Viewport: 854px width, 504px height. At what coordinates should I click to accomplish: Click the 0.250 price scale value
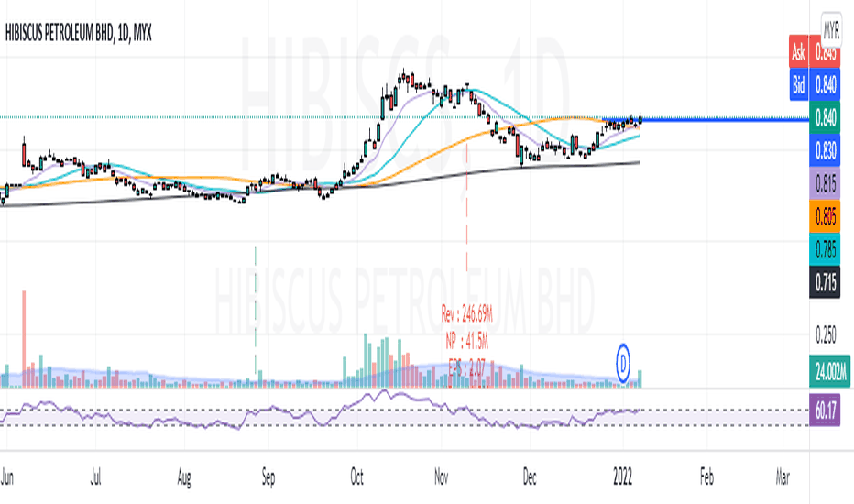[x=825, y=334]
